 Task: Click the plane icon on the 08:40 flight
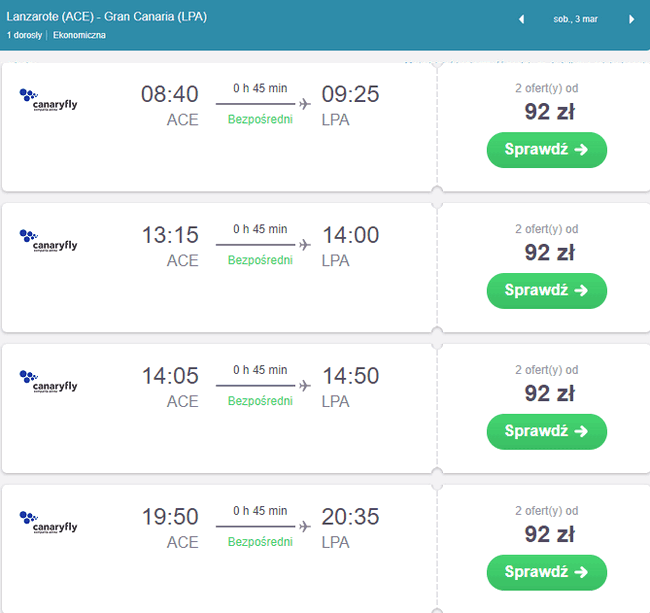(x=305, y=104)
